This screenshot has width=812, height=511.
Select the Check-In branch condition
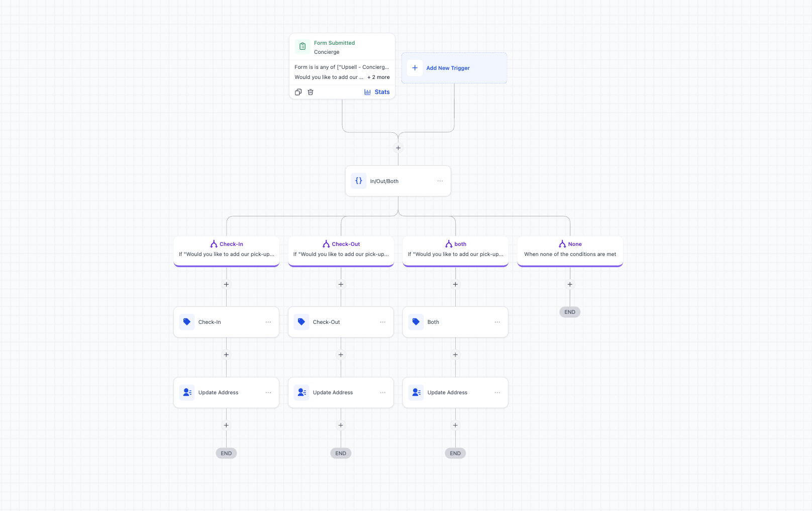pos(227,249)
